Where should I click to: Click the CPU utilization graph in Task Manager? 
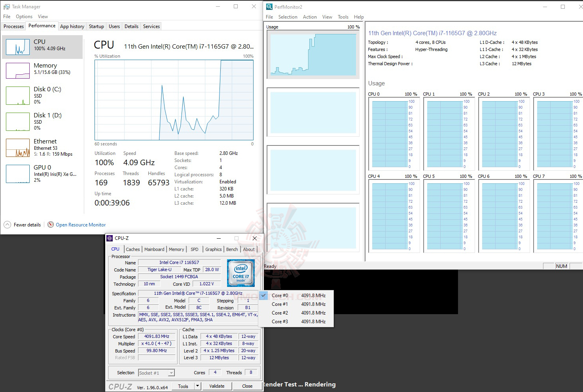[174, 100]
